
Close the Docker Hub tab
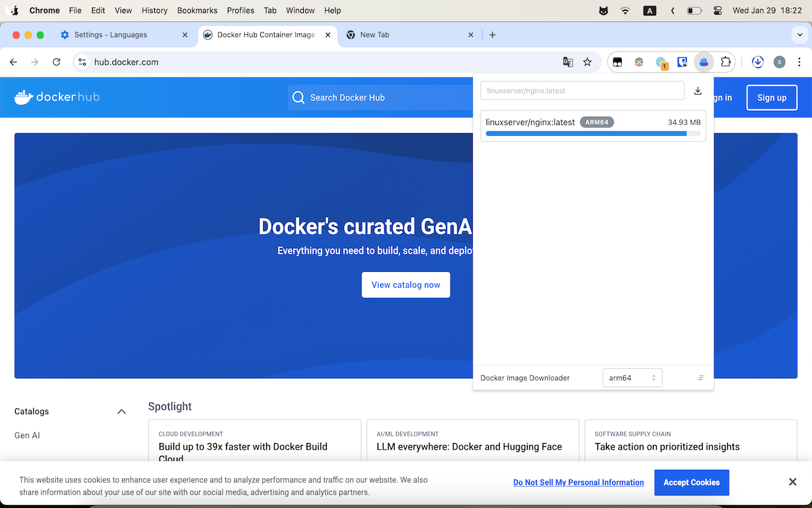328,35
